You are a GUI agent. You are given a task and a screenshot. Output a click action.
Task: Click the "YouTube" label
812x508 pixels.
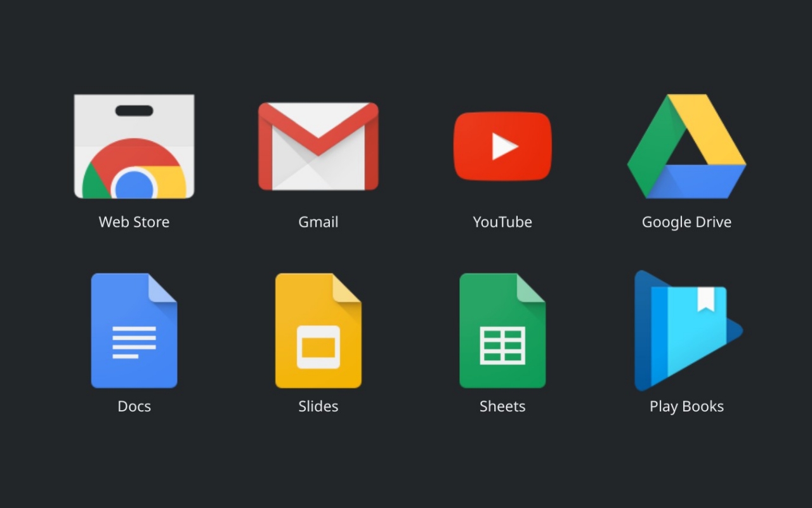coord(502,222)
